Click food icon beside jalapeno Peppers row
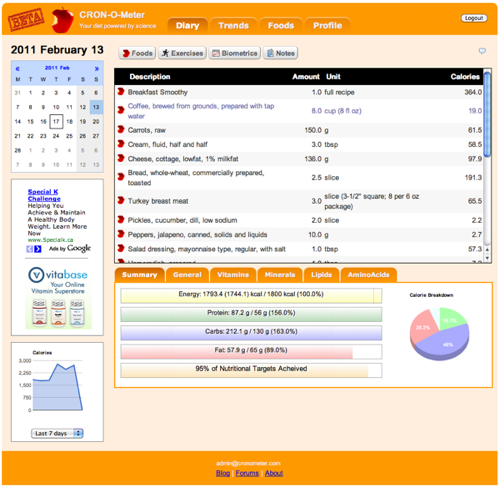 point(121,234)
